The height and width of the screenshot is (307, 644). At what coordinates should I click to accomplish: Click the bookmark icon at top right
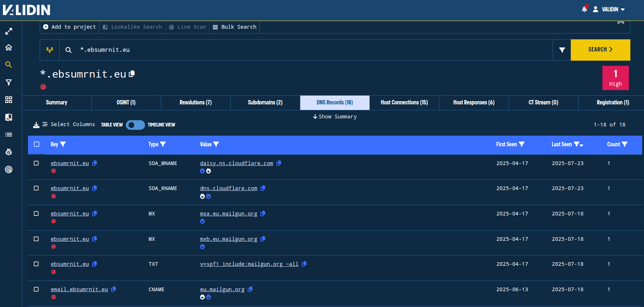[621, 22]
